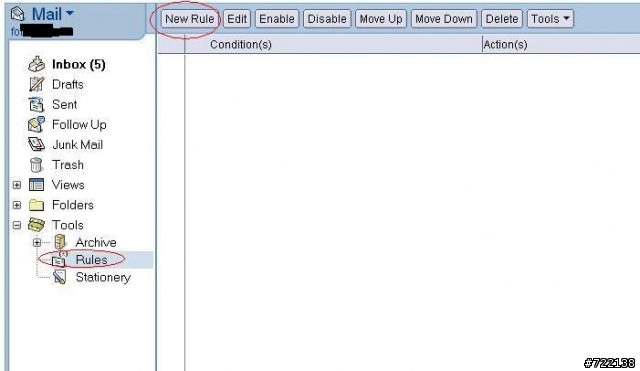Image resolution: width=640 pixels, height=371 pixels.
Task: Click the Tools toolbox icon in sidebar
Action: pos(36,224)
